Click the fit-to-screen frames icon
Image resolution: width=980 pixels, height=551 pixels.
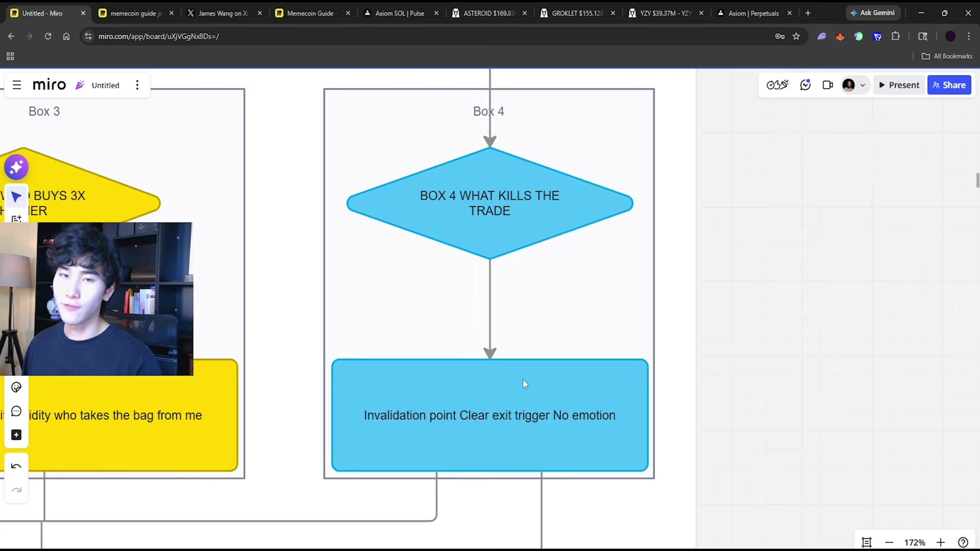click(866, 542)
